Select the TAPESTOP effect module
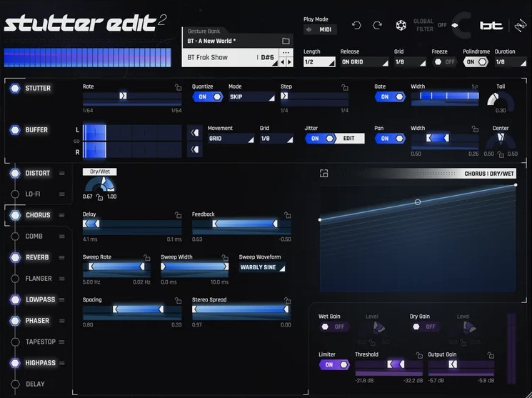532x398 pixels. tap(40, 342)
